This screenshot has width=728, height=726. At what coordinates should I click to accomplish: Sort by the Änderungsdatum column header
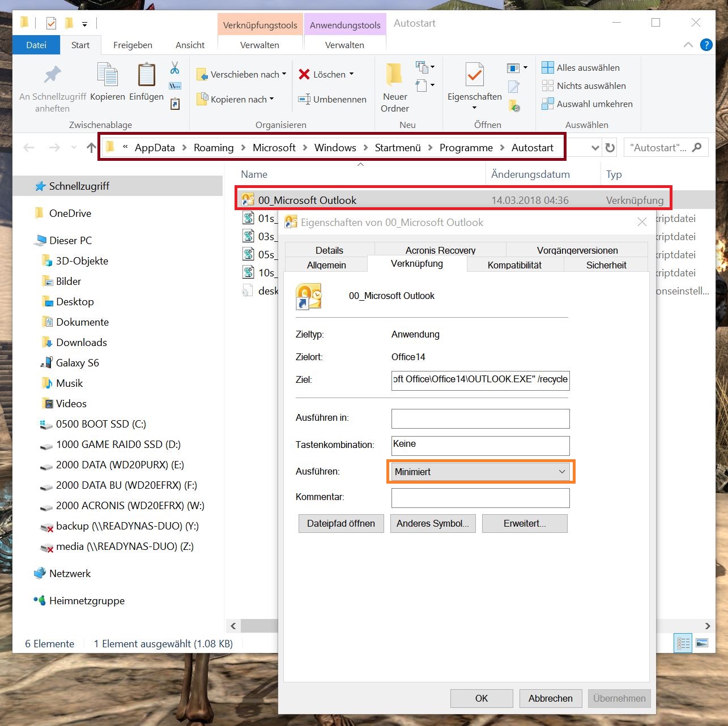pyautogui.click(x=530, y=174)
